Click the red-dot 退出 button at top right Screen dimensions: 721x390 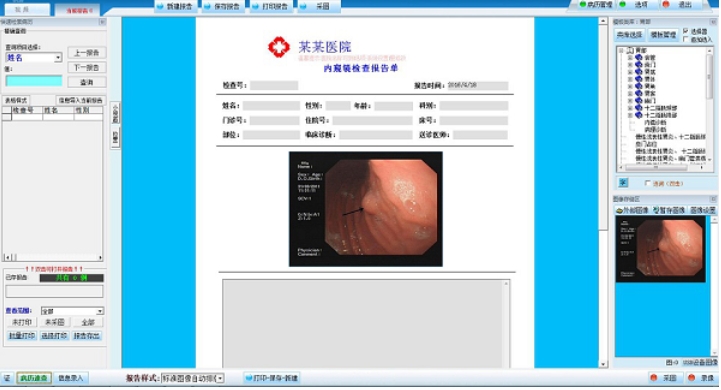680,5
